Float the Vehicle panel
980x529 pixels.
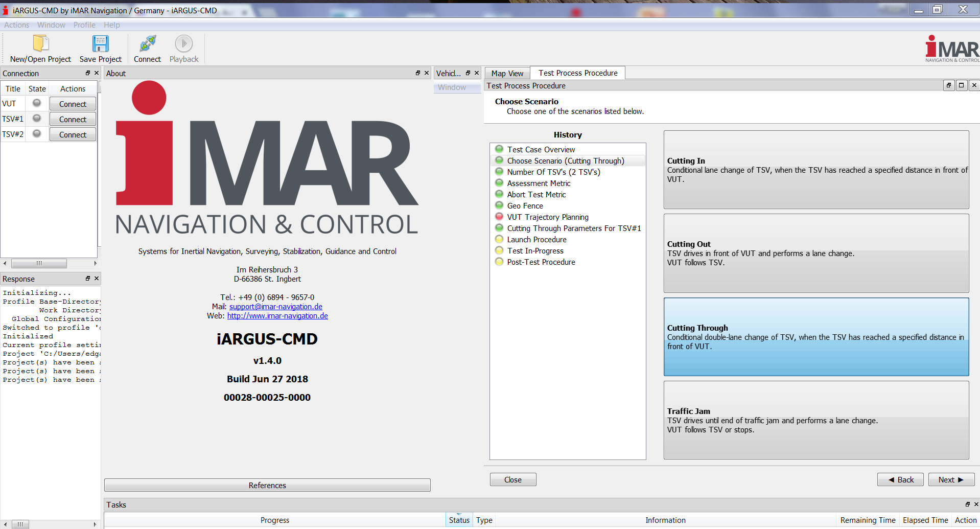click(x=468, y=73)
